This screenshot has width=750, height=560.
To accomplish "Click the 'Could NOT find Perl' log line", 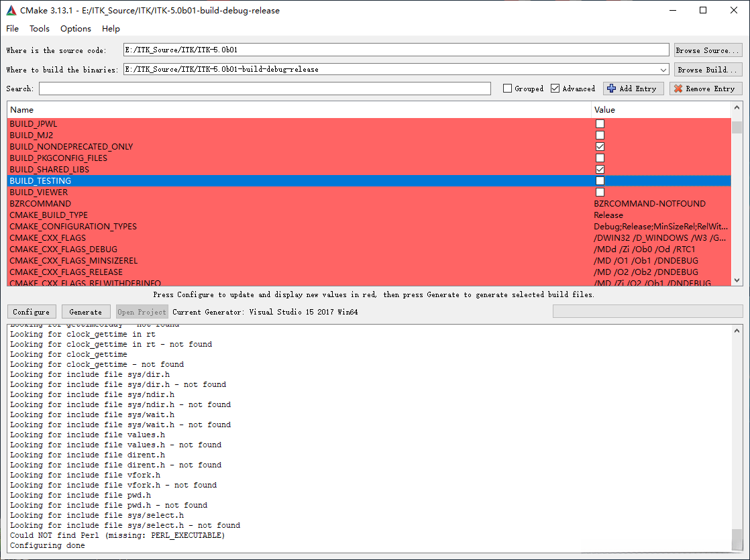I will coord(117,536).
